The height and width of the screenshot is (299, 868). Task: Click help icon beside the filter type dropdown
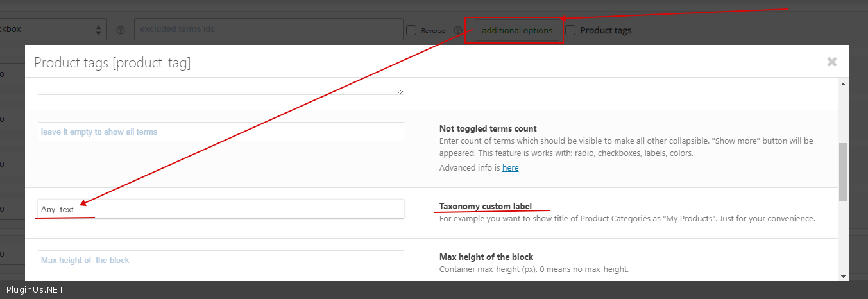(120, 30)
